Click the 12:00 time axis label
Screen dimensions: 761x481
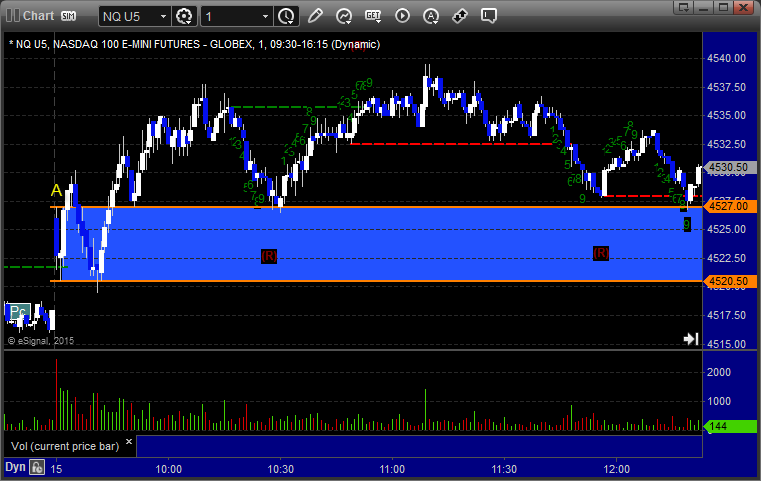click(x=616, y=469)
